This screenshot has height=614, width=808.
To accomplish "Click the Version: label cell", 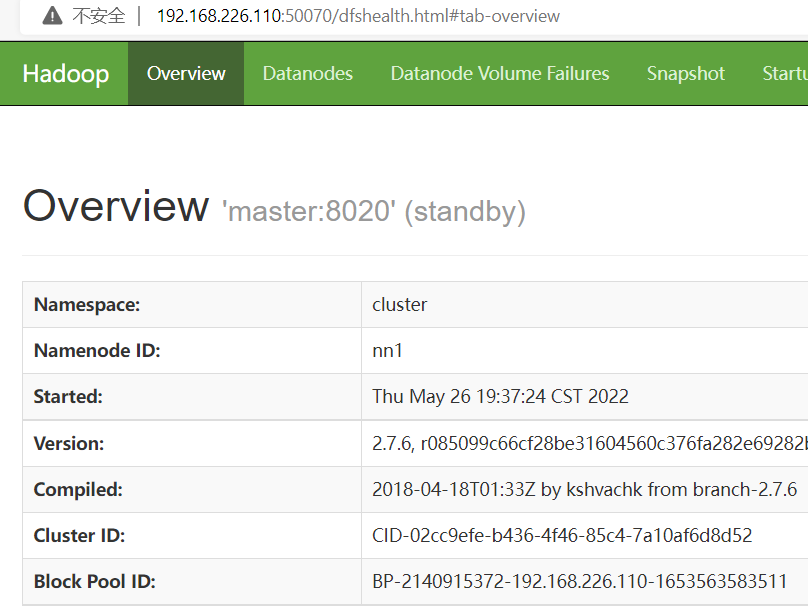I will [192, 444].
